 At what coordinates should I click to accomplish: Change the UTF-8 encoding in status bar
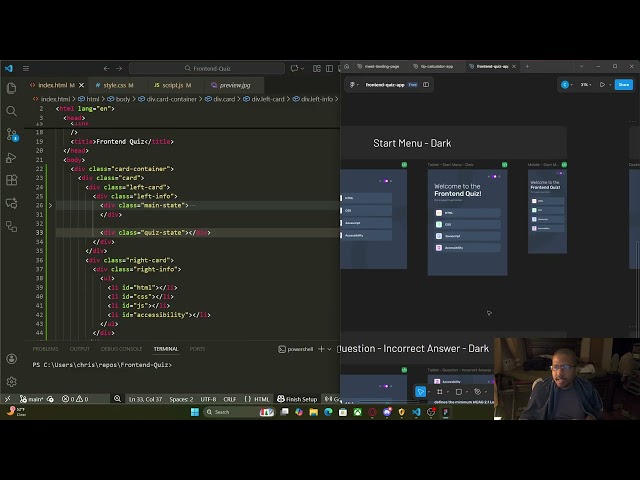pos(208,399)
